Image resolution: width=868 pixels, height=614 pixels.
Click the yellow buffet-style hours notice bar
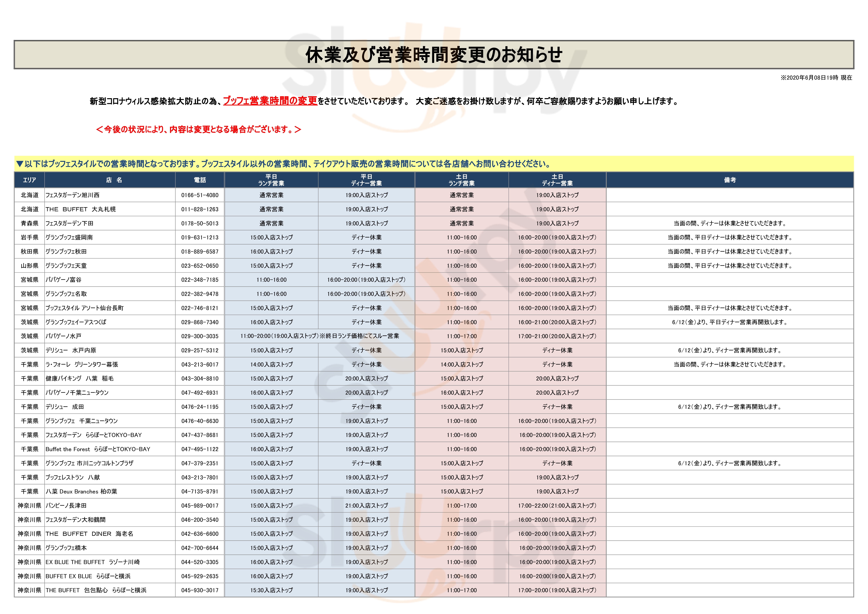284,164
